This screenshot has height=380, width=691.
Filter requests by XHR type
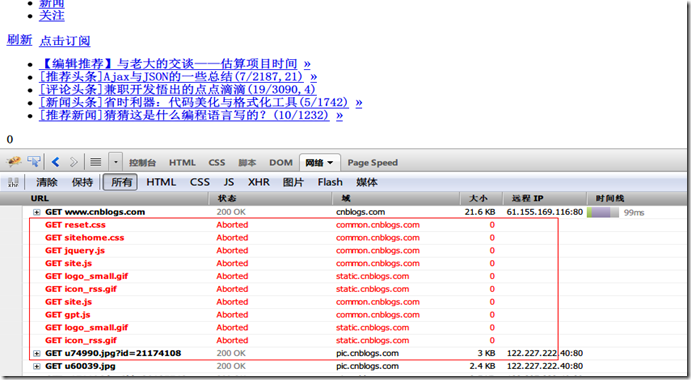click(x=259, y=182)
